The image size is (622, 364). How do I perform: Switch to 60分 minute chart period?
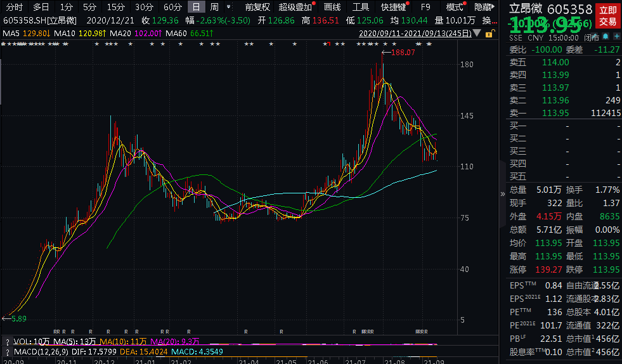pos(172,7)
